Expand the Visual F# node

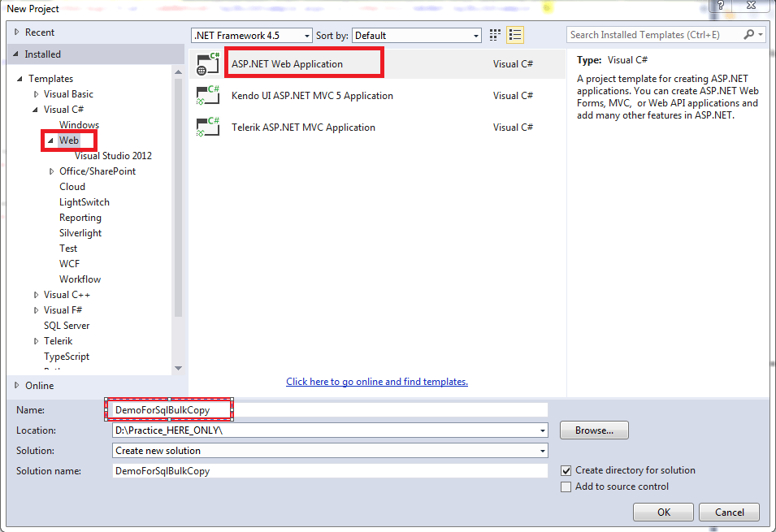coord(36,310)
